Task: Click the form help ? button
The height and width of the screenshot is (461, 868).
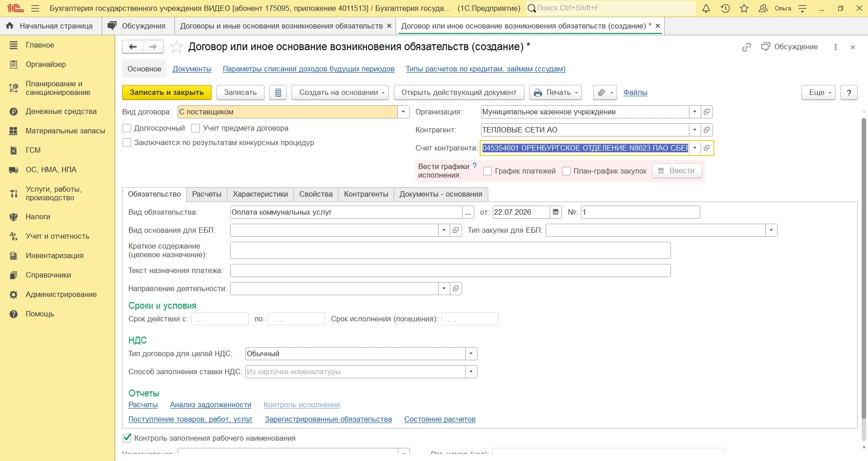Action: tap(849, 92)
